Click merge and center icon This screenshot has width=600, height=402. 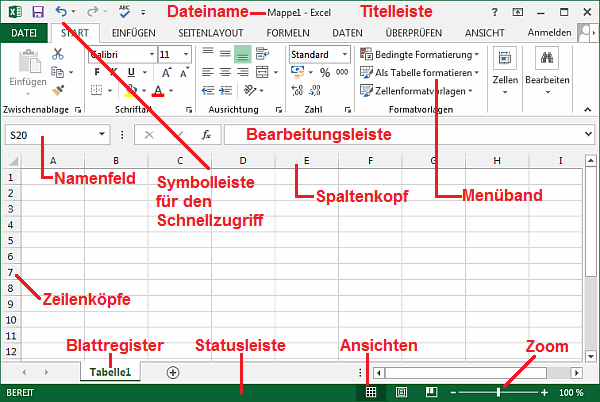pyautogui.click(x=262, y=72)
